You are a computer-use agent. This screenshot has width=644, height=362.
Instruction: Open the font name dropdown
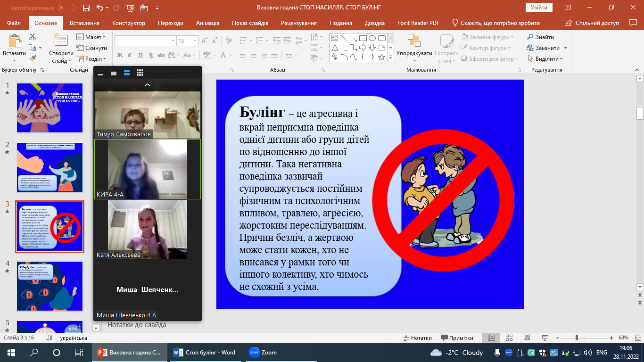172,41
